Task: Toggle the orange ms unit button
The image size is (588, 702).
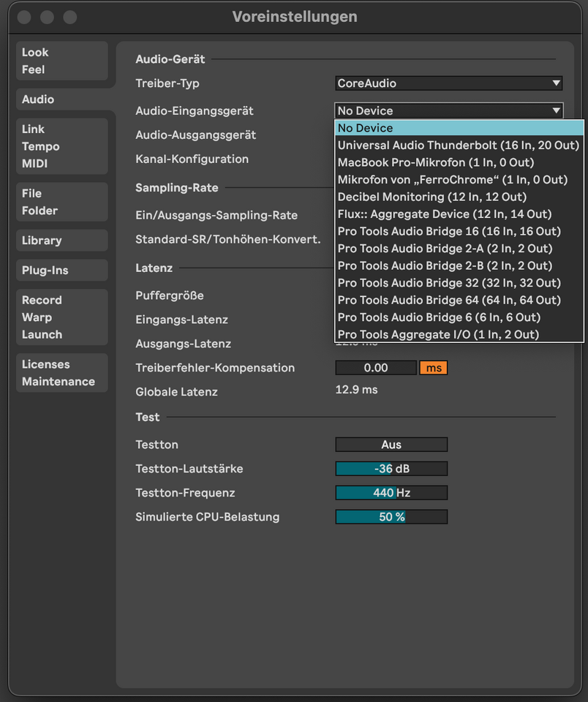Action: 434,368
